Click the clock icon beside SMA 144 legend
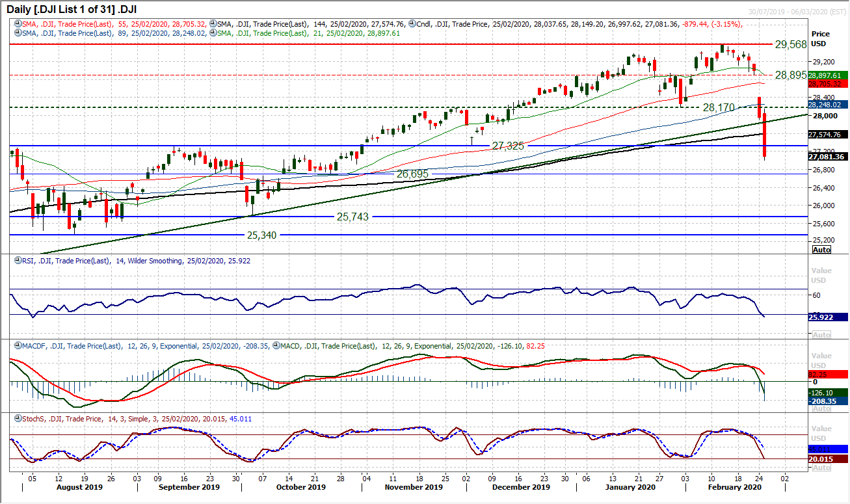The width and height of the screenshot is (850, 504). (213, 24)
